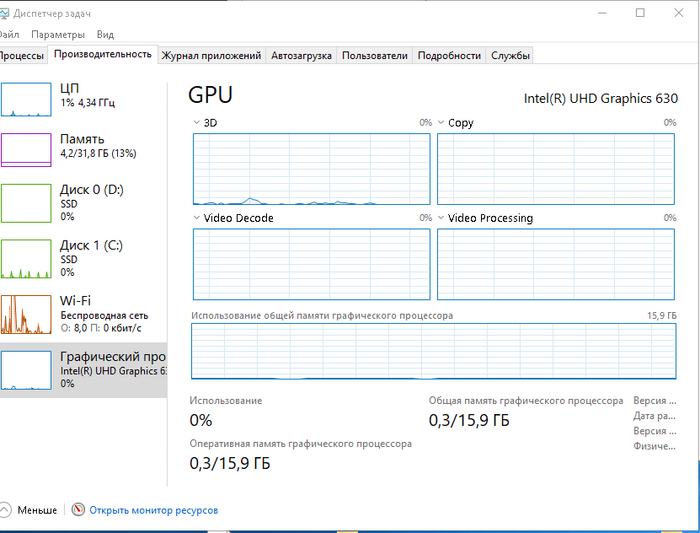This screenshot has height=533, width=700.
Task: Open the Диск 0 (D:) graph thumbnail
Action: [x=25, y=203]
